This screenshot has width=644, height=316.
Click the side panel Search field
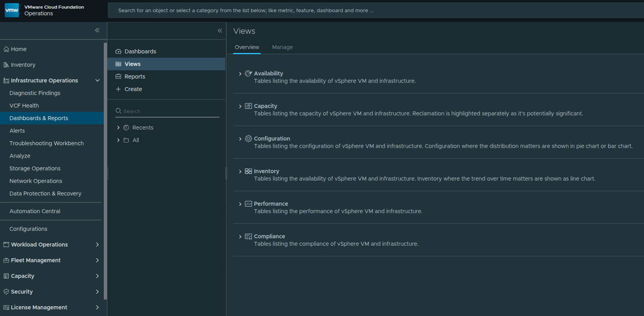pyautogui.click(x=167, y=111)
